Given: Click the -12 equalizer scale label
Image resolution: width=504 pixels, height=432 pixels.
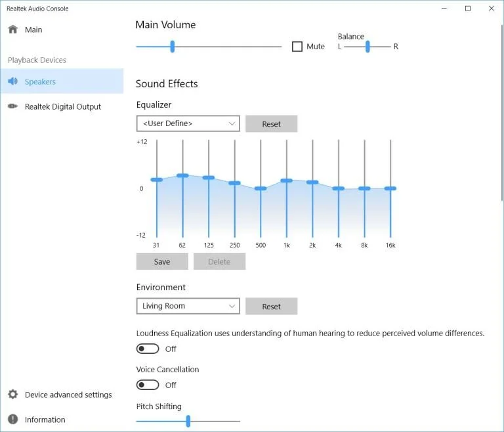Looking at the screenshot, I should click(x=141, y=235).
